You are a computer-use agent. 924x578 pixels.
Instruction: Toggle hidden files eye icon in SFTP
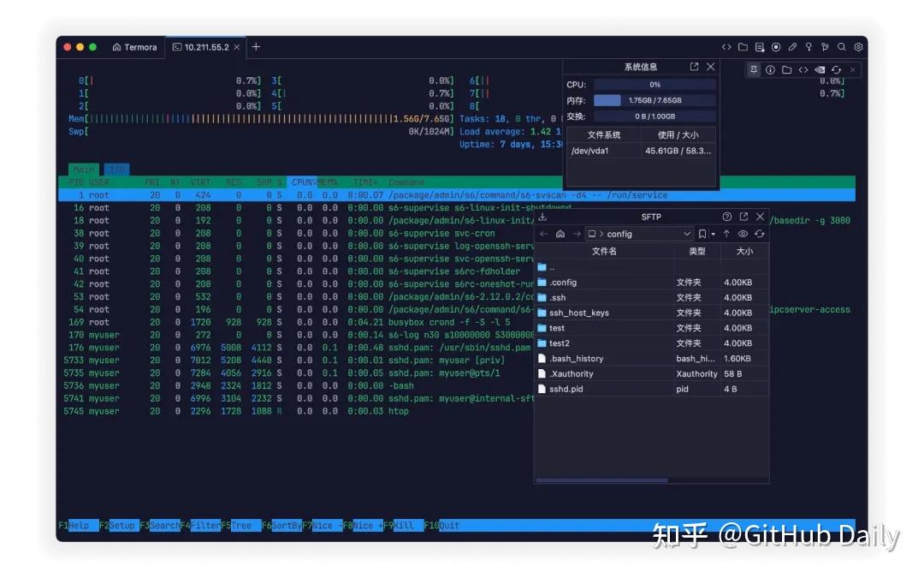pos(743,234)
